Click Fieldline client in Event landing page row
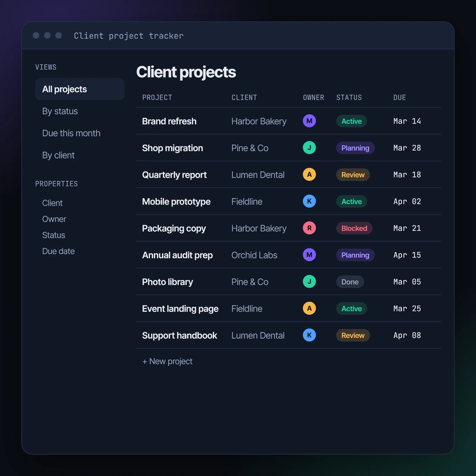The height and width of the screenshot is (476, 476). pyautogui.click(x=247, y=309)
